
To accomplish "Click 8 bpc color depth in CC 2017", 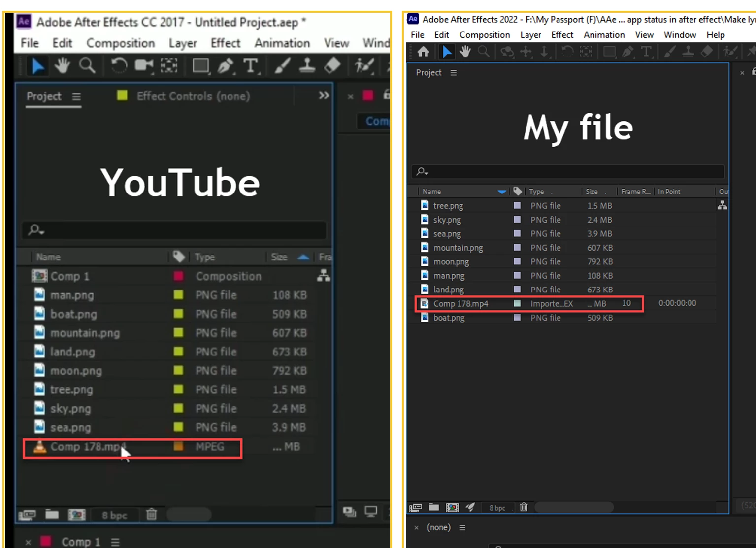I will [114, 516].
